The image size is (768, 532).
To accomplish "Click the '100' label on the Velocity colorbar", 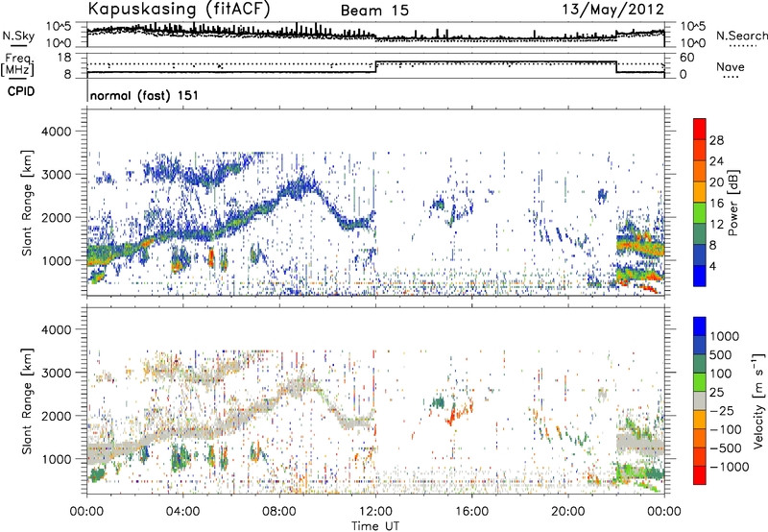I will [721, 374].
